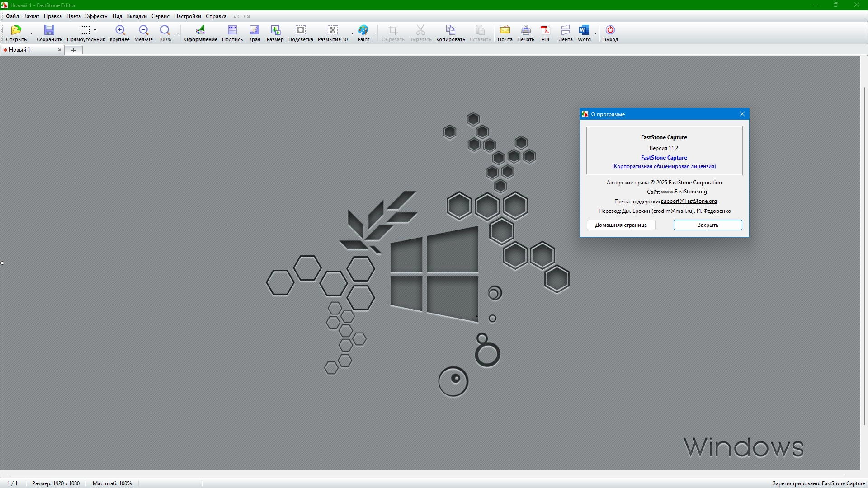
Task: Expand the Open (Открыть) dropdown arrow
Action: coord(31,33)
